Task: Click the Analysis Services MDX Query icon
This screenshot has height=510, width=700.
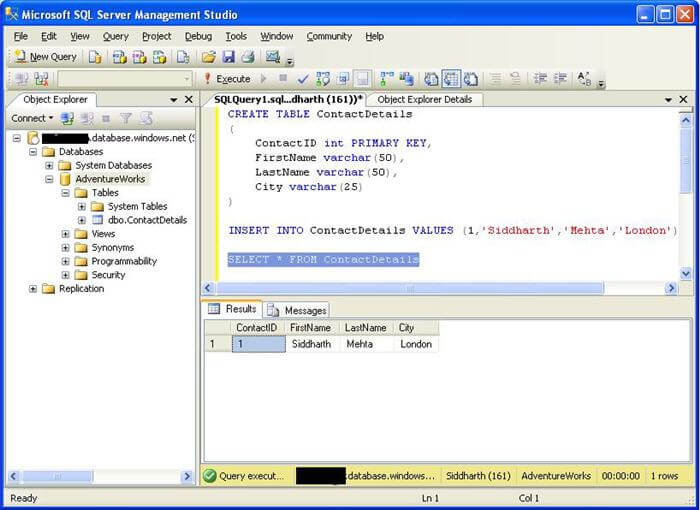Action: pos(119,57)
